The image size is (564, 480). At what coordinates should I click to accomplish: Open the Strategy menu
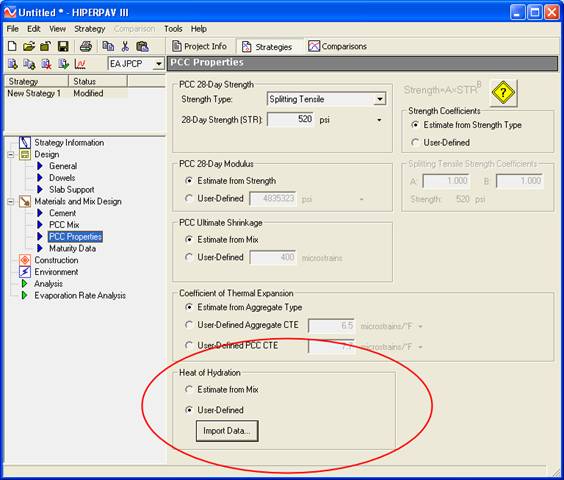(90, 29)
